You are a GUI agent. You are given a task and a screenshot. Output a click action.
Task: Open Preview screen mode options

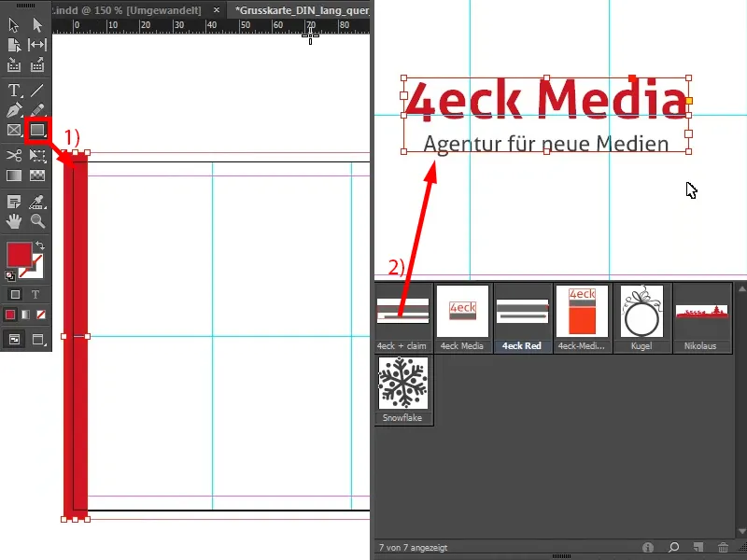(x=37, y=340)
